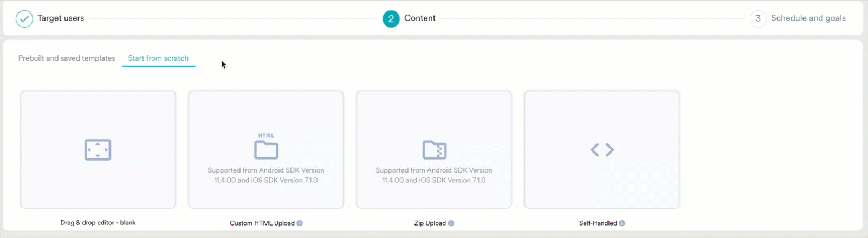The width and height of the screenshot is (868, 238).
Task: Click the HTML folder upload icon
Action: (266, 147)
